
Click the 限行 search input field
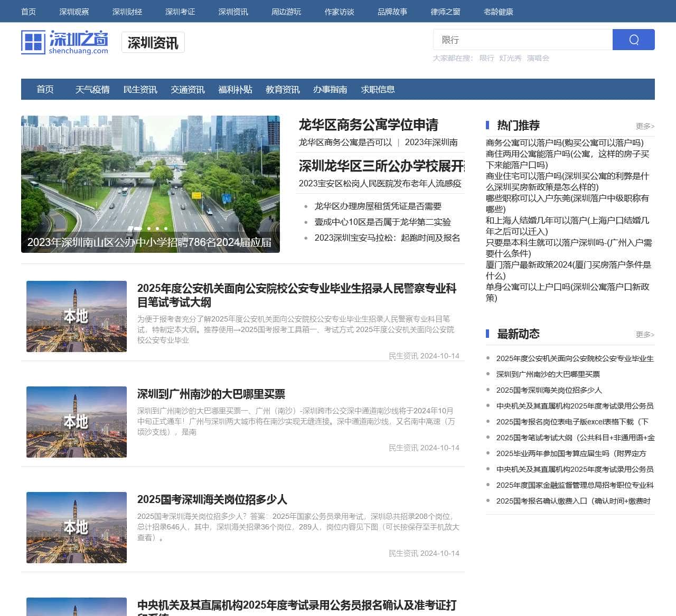[523, 40]
